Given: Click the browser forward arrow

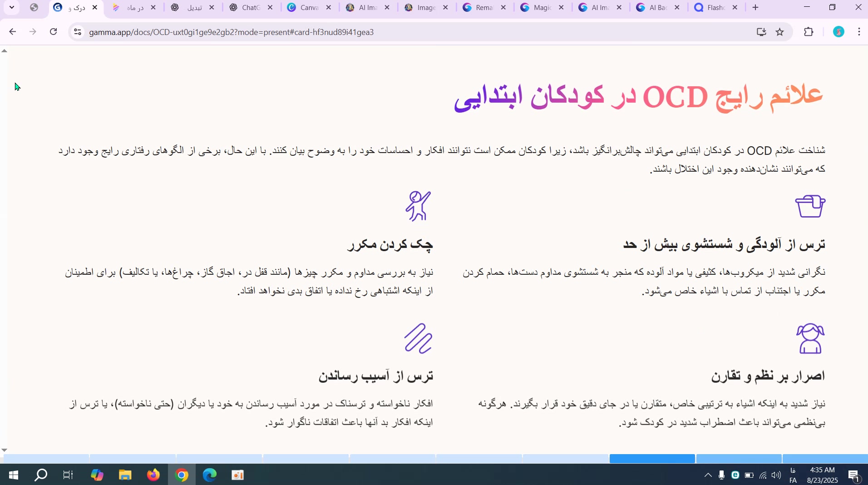Looking at the screenshot, I should point(33,32).
